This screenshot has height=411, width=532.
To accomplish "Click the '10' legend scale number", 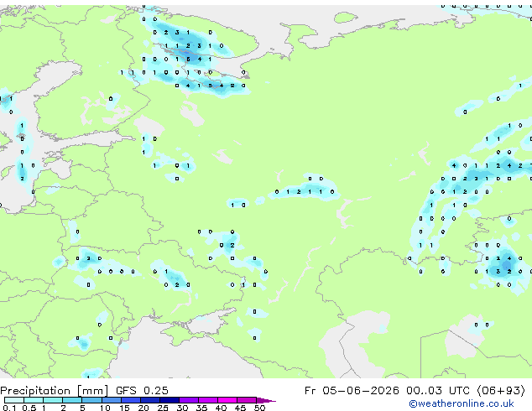I will (105, 408).
